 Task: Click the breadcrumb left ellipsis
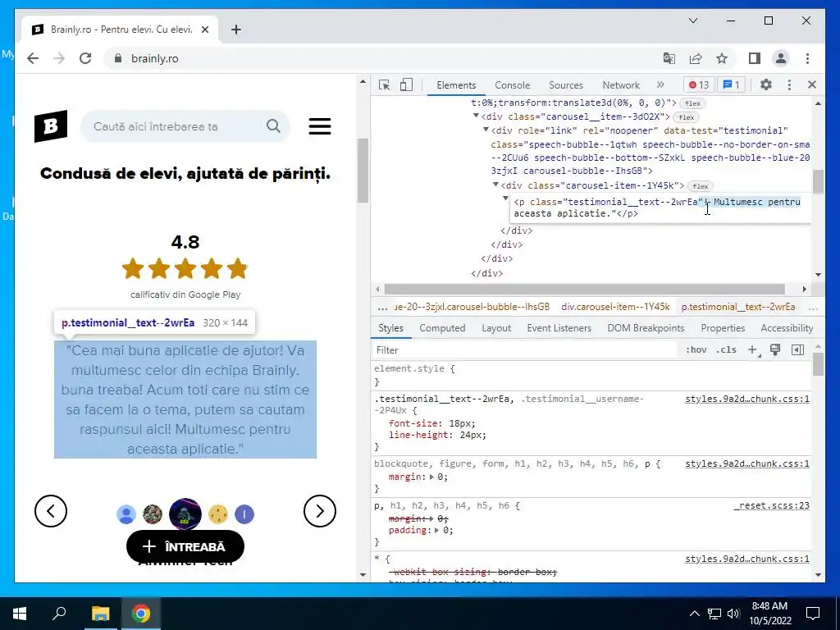coord(382,308)
